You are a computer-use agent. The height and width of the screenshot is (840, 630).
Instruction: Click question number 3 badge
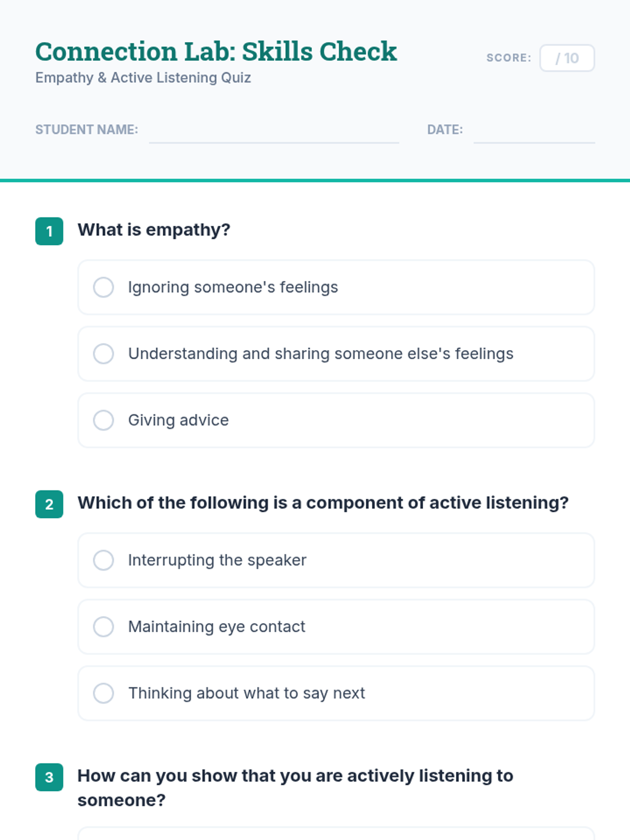(49, 777)
